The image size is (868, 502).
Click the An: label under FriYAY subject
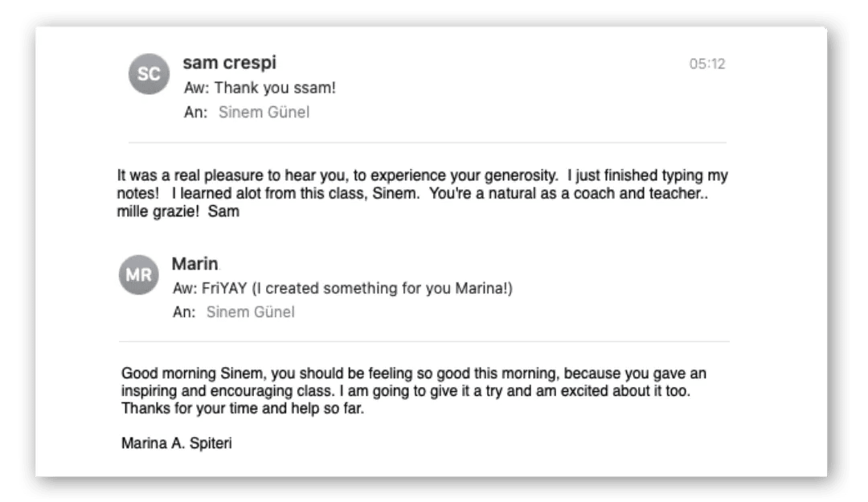(x=184, y=312)
